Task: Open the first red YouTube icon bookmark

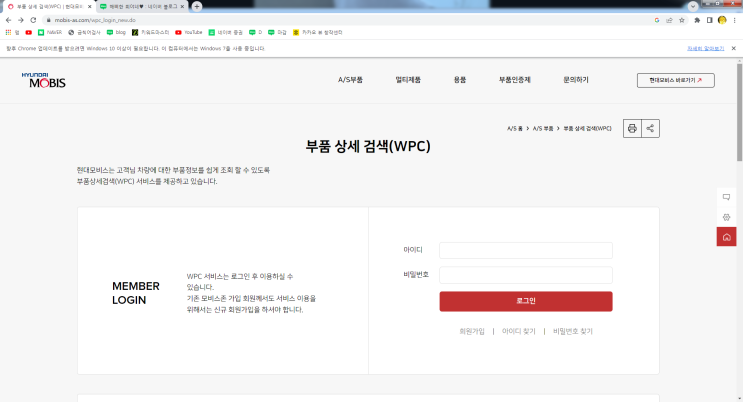Action: 28,33
